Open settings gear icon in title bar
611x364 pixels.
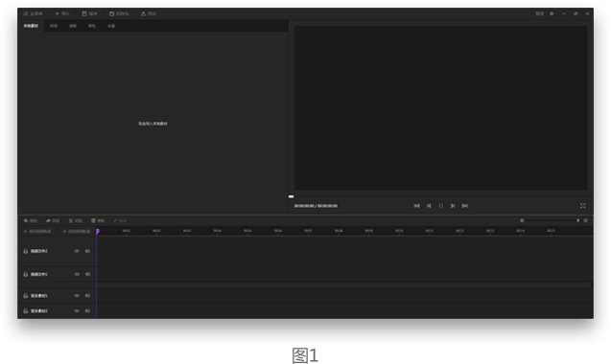(x=552, y=13)
